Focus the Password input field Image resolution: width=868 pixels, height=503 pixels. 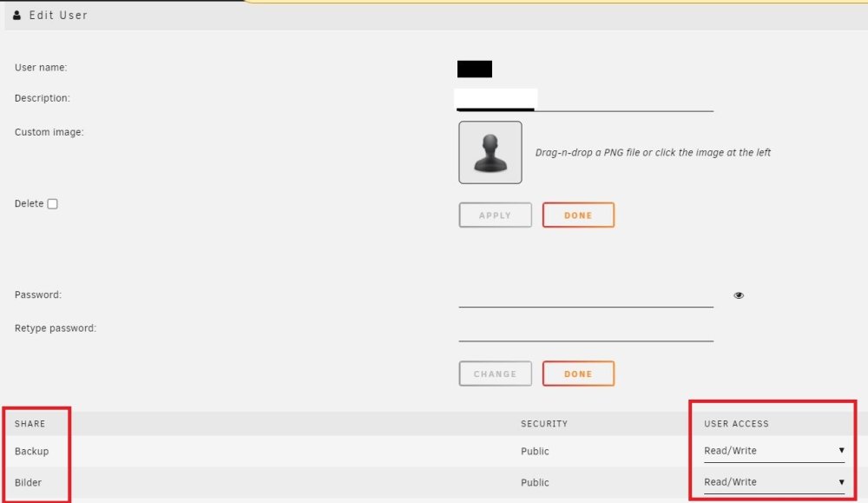tap(586, 296)
